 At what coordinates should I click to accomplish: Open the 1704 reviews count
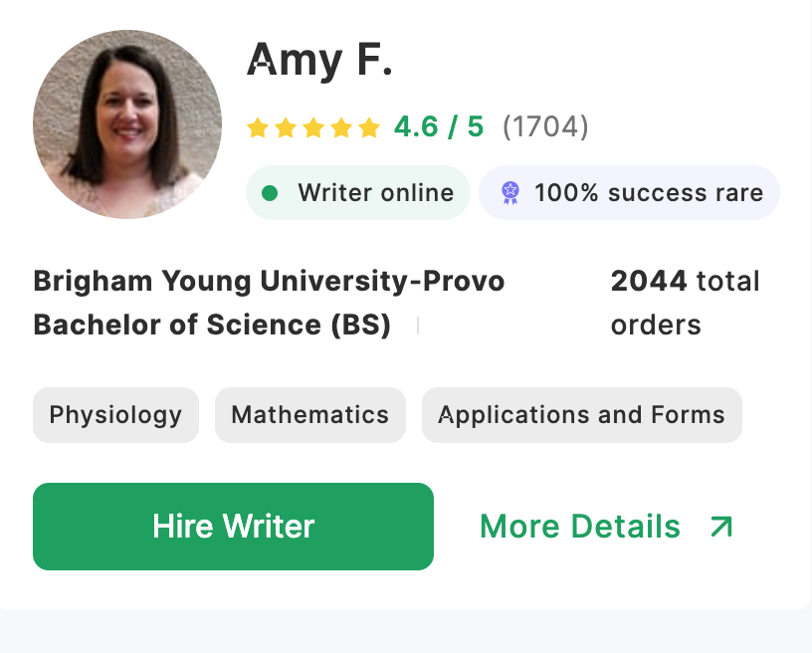pyautogui.click(x=545, y=127)
